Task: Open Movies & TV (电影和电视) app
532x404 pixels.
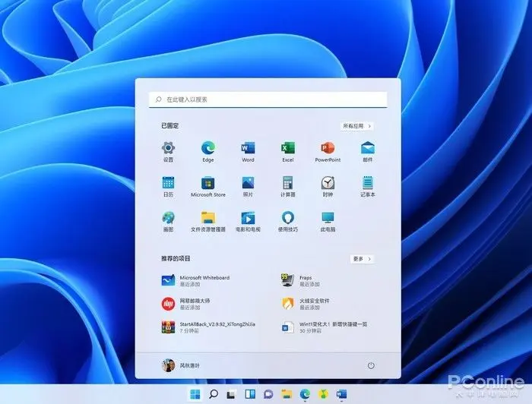Action: [248, 218]
